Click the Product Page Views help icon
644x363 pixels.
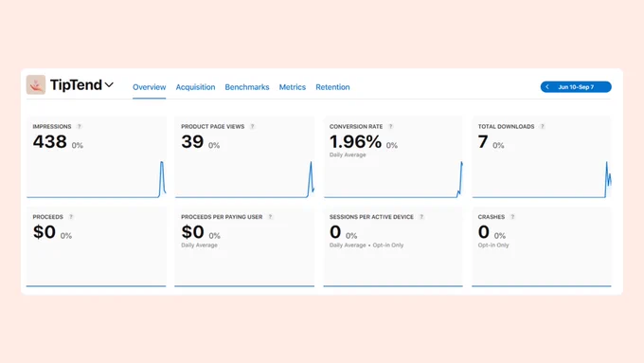pos(253,126)
